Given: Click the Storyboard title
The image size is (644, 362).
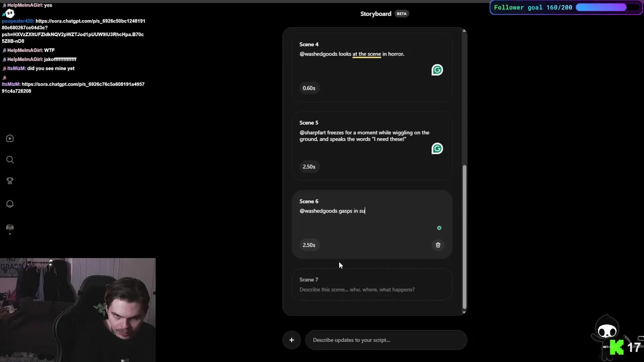Looking at the screenshot, I should [x=375, y=14].
